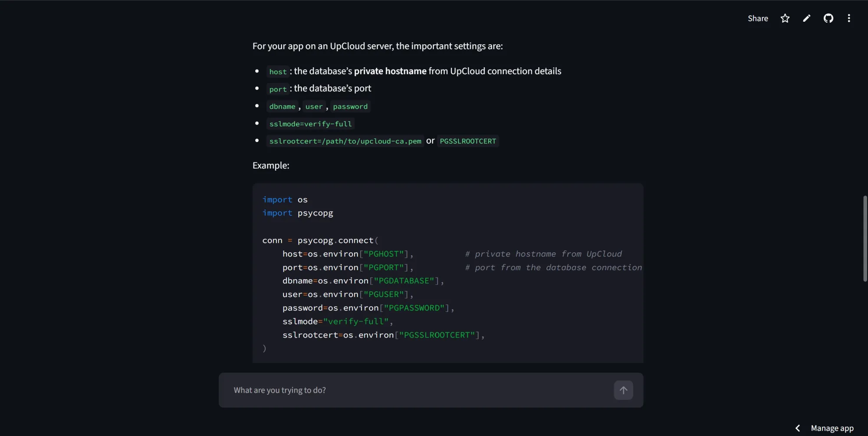Click the "PGSSLROOTCERT" string in the code block
This screenshot has height=436, width=868.
click(437, 335)
